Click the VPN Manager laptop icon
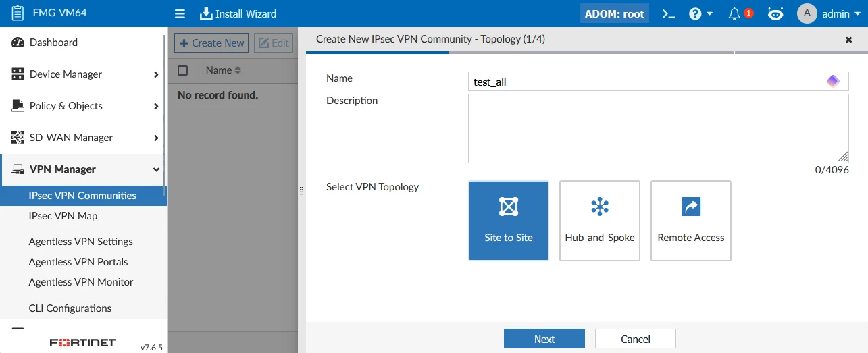 [18, 169]
